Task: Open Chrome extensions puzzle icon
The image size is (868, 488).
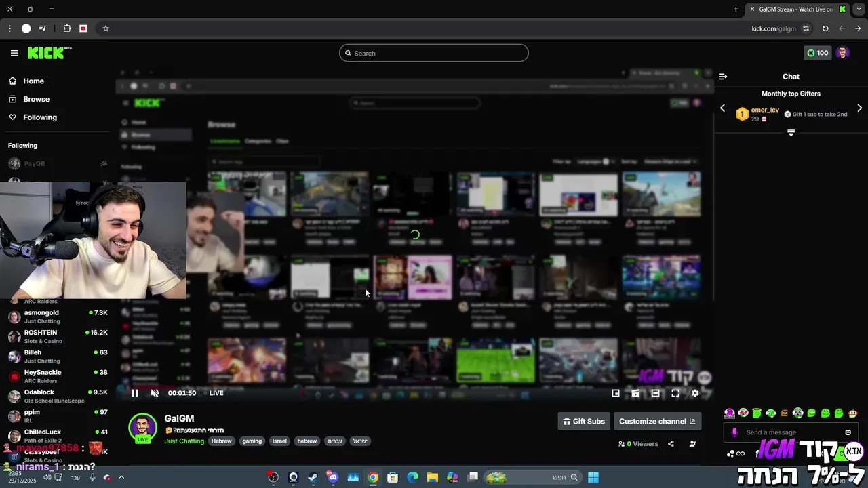Action: click(x=67, y=28)
